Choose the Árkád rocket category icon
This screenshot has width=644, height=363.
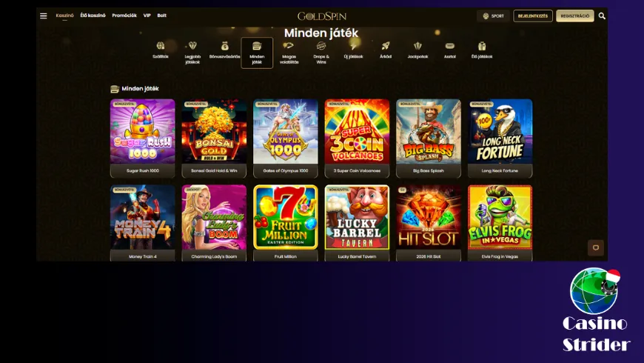[385, 46]
